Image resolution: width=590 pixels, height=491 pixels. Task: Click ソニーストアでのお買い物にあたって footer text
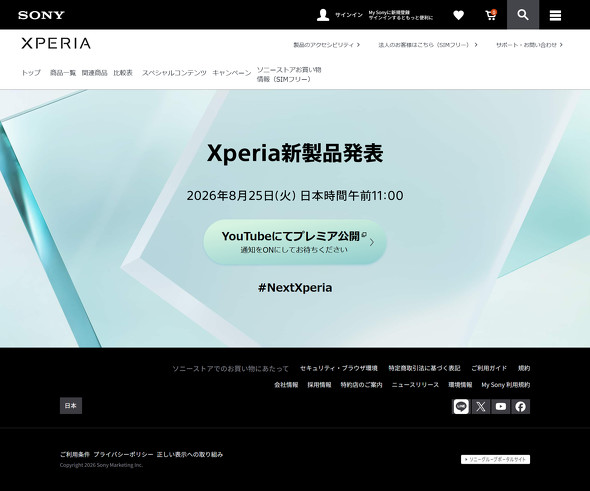click(x=230, y=369)
